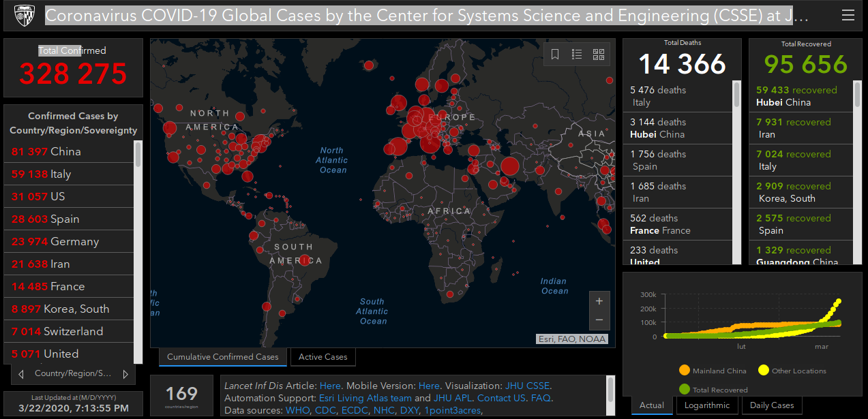Click 7 024 recovered Italy row

(x=801, y=160)
